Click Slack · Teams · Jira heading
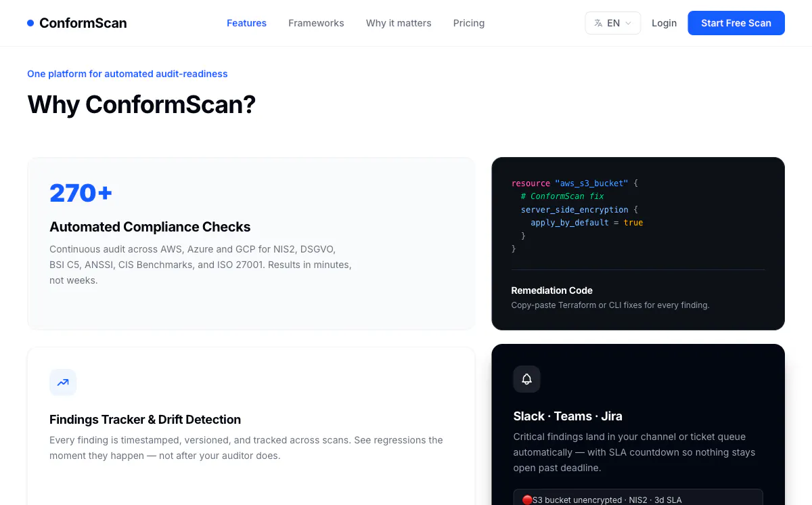The height and width of the screenshot is (505, 812). (568, 416)
